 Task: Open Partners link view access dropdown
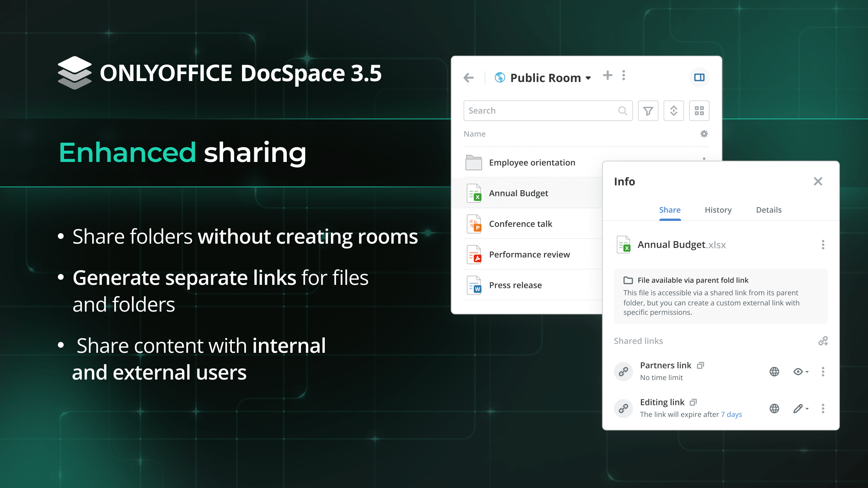[801, 372]
